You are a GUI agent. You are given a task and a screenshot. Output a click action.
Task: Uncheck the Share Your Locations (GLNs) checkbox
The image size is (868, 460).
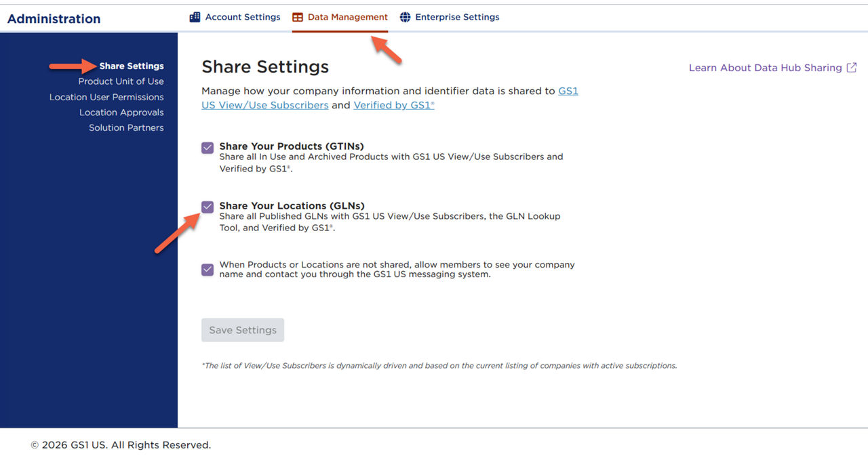(208, 207)
